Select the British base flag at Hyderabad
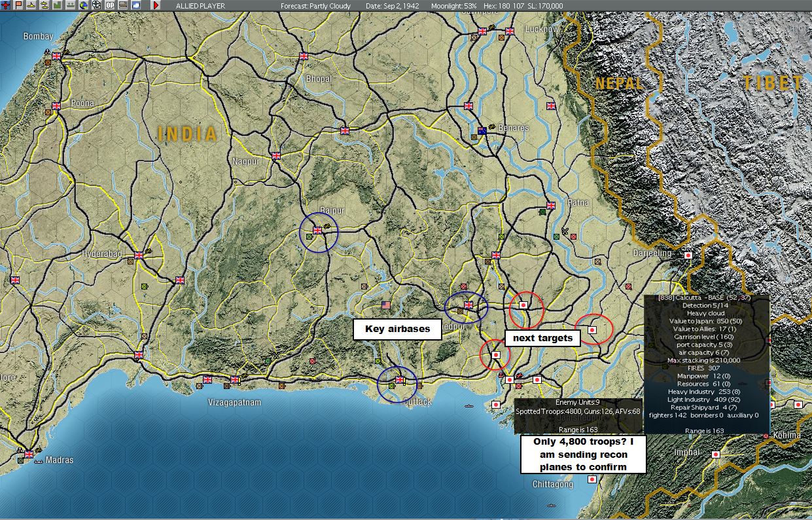 (139, 255)
